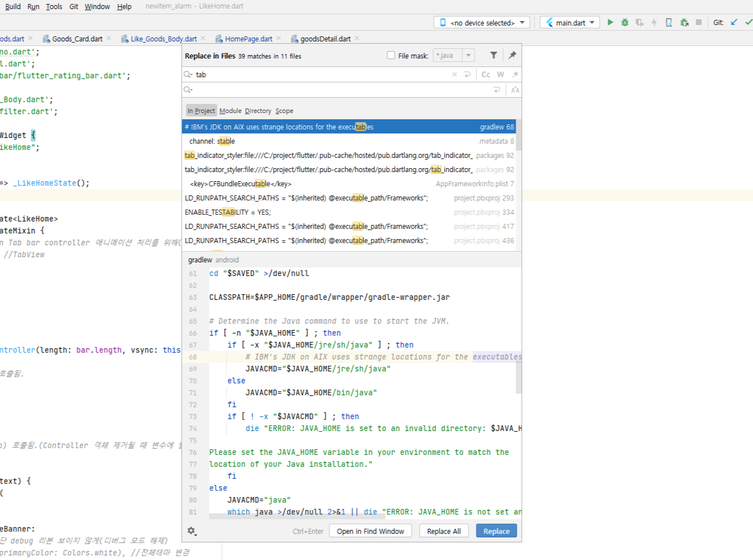The image size is (753, 560).
Task: Run with coverage shield icon
Action: (639, 22)
